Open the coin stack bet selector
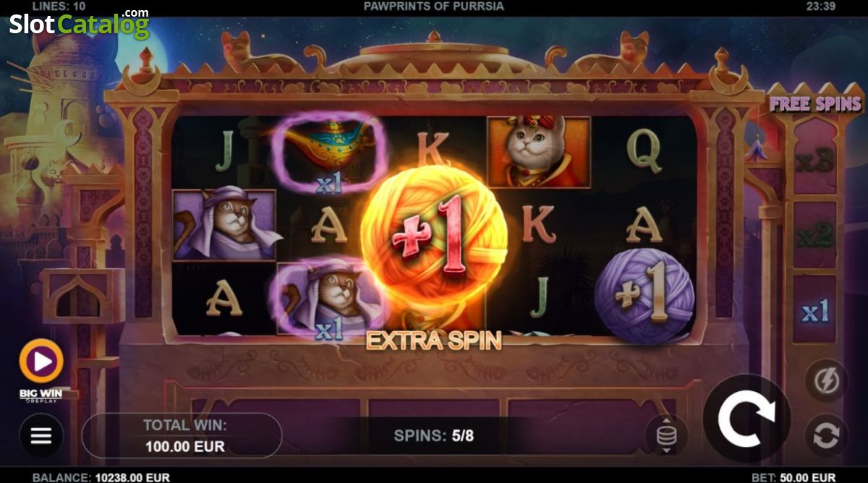 coord(666,435)
